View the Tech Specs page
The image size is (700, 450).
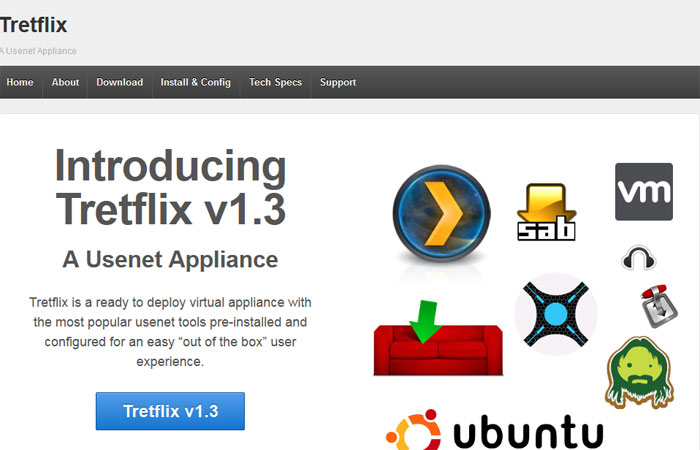click(275, 82)
